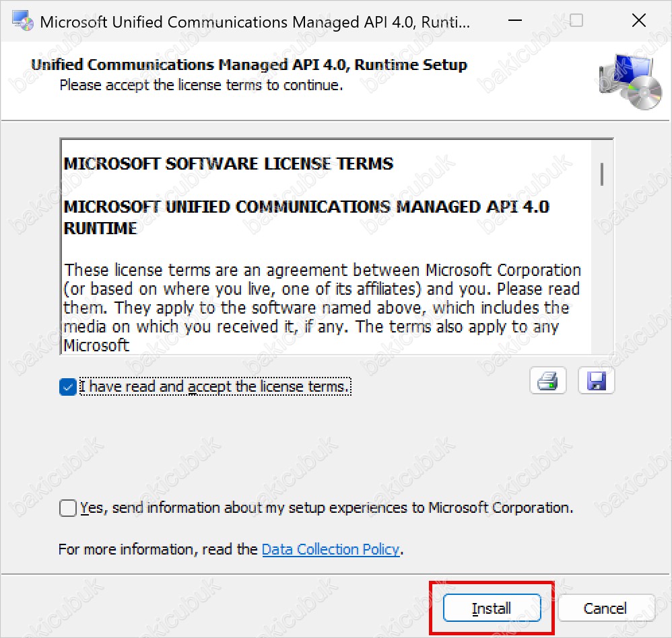Click the computer and CD setup graphic
This screenshot has width=672, height=638.
(630, 81)
